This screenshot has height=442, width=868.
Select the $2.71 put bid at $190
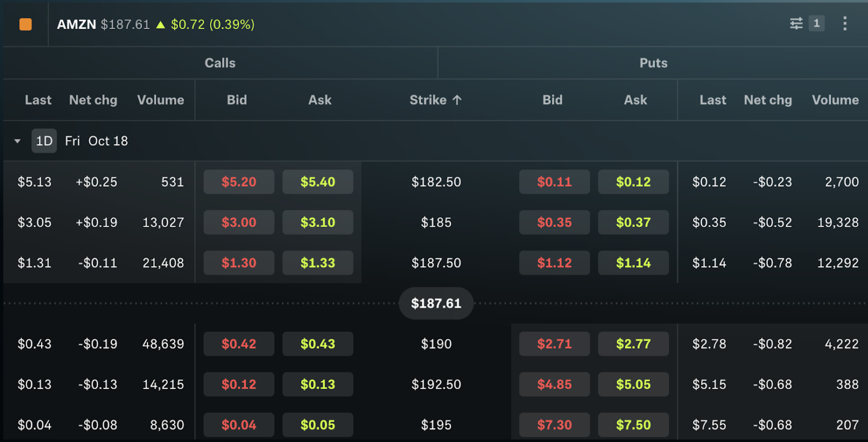554,344
